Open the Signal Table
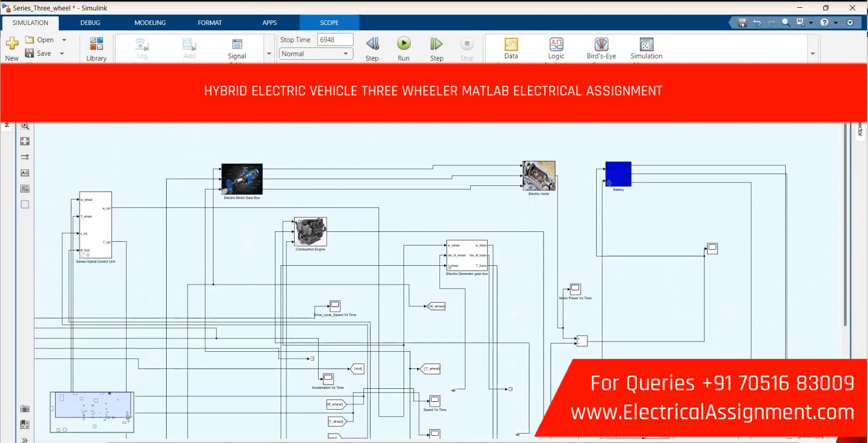This screenshot has height=443, width=868. pyautogui.click(x=237, y=49)
